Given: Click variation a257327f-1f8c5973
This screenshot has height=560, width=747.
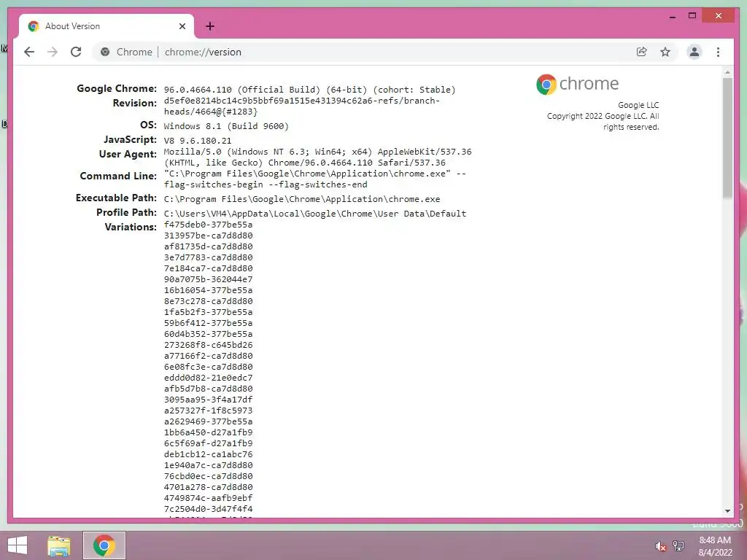Looking at the screenshot, I should pos(208,411).
